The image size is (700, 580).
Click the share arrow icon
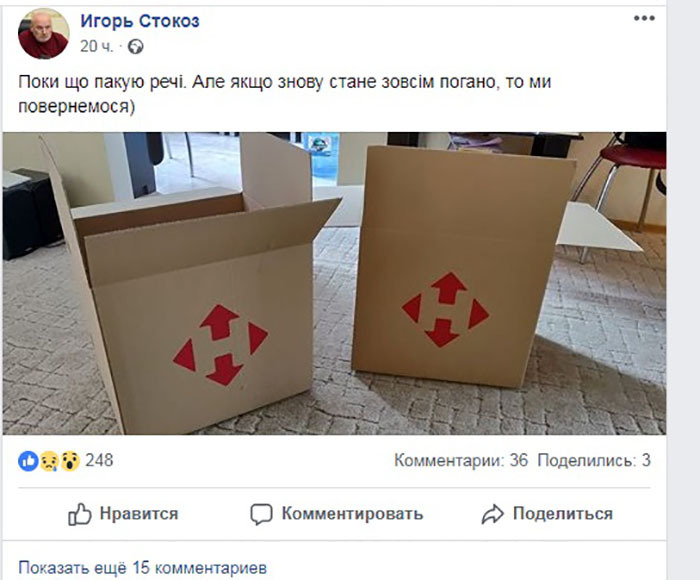click(492, 514)
